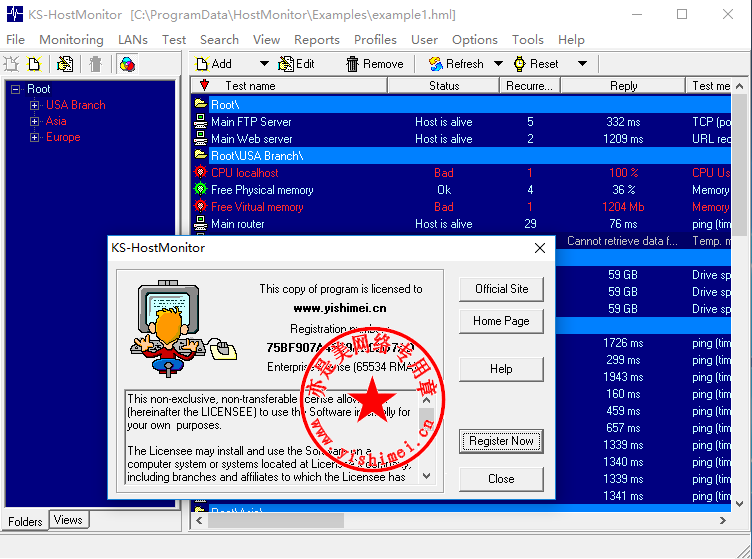The width and height of the screenshot is (752, 559).
Task: Click the Register Now button
Action: point(501,441)
